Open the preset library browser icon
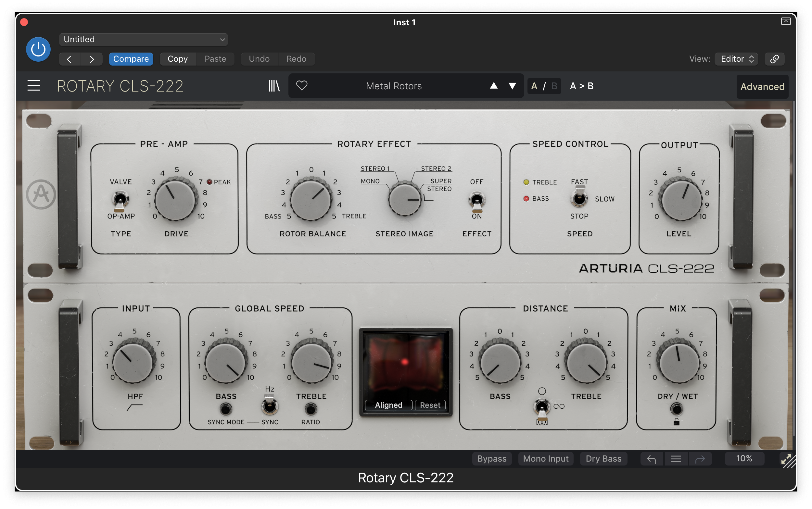Image resolution: width=812 pixels, height=509 pixels. tap(274, 86)
